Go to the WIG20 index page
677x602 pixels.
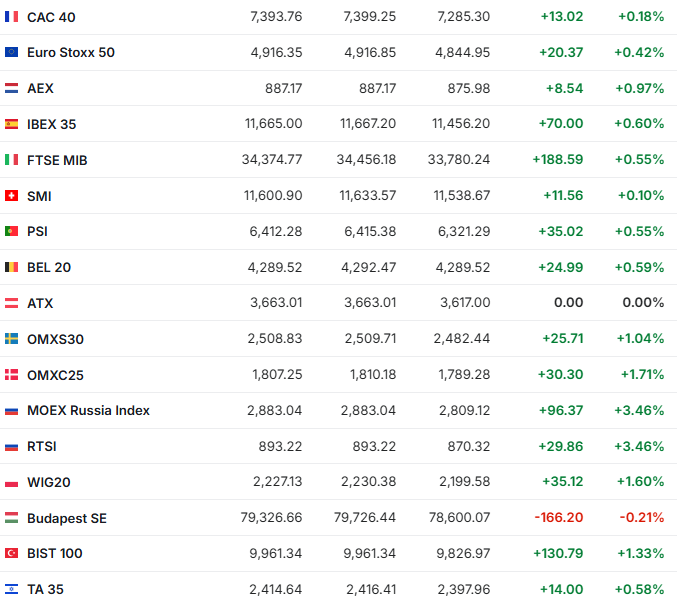click(x=49, y=482)
